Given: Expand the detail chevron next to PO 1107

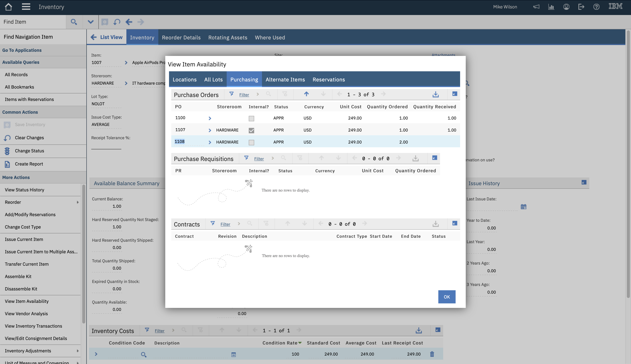Looking at the screenshot, I should [210, 130].
